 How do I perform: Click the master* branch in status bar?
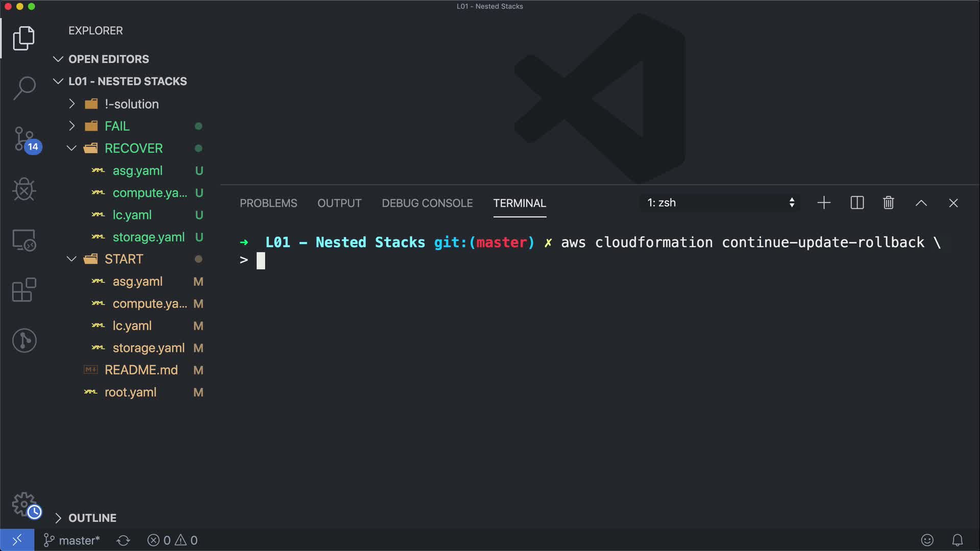[72, 540]
